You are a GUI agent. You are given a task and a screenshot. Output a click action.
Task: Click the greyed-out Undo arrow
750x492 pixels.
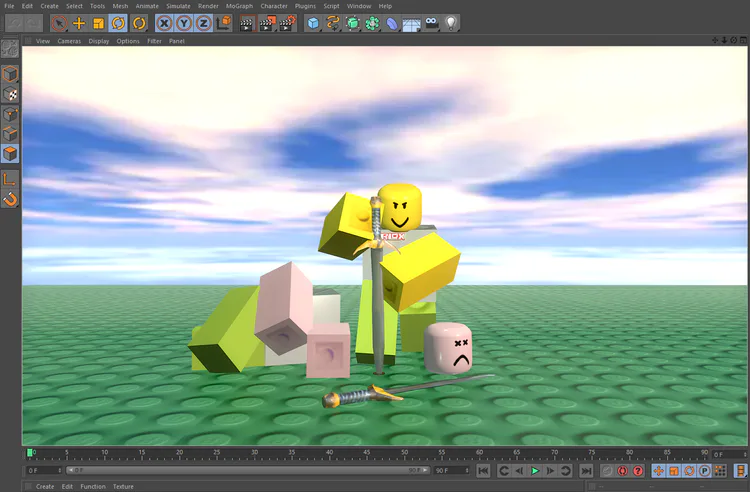pyautogui.click(x=15, y=23)
